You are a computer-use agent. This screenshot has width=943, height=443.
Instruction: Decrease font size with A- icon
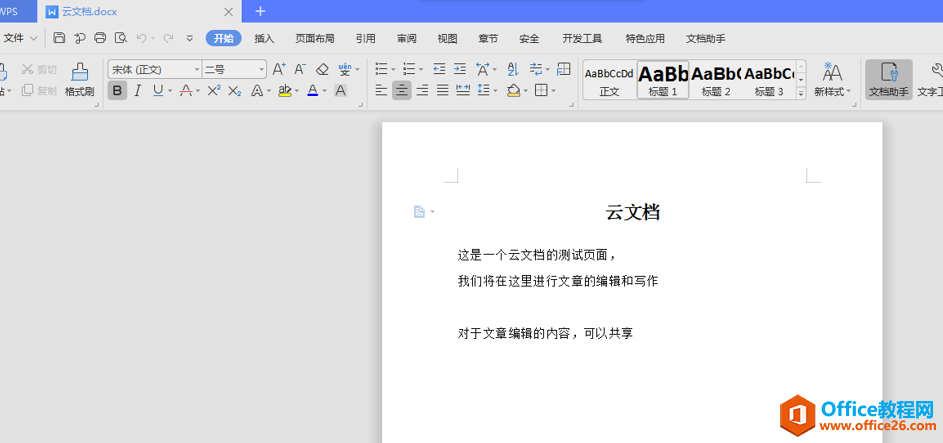(x=300, y=69)
